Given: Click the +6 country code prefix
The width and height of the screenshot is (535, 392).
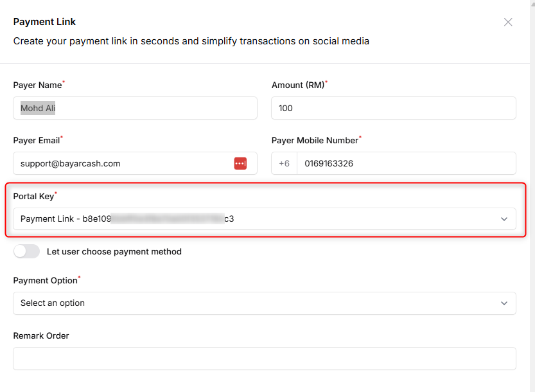Looking at the screenshot, I should 284,163.
